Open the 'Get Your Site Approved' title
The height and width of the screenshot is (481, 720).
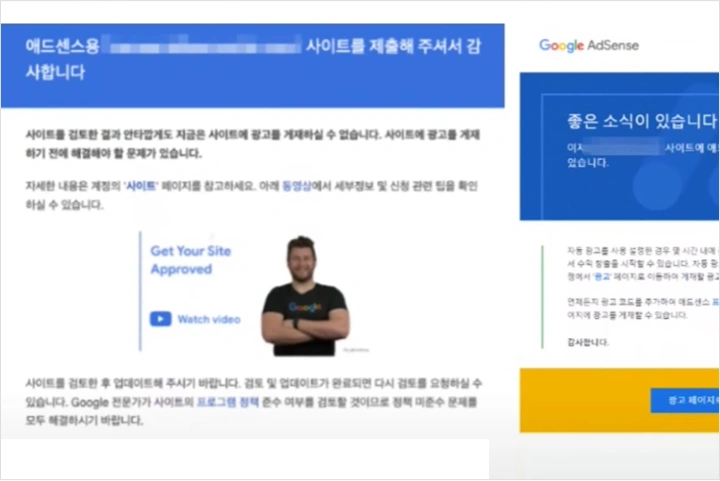[191, 260]
